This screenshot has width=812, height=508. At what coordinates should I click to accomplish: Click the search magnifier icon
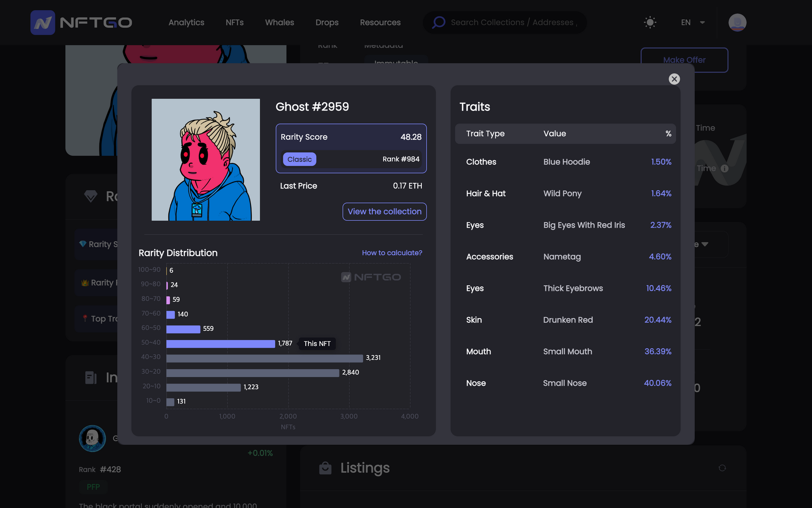point(438,22)
